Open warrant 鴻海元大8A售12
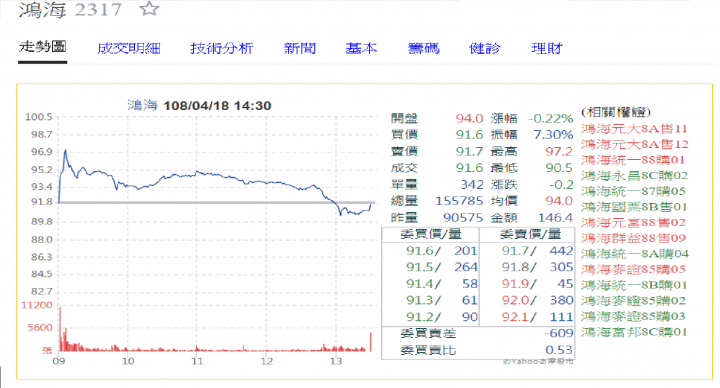This screenshot has width=720, height=388. click(635, 144)
